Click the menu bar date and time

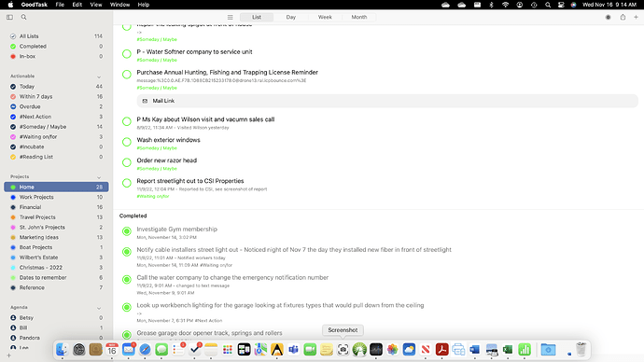click(609, 5)
